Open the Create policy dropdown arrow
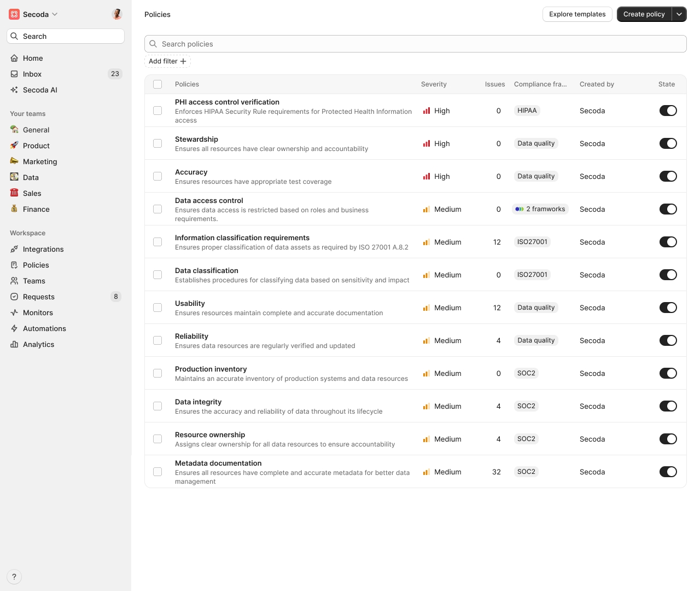The image size is (700, 591). pyautogui.click(x=679, y=14)
